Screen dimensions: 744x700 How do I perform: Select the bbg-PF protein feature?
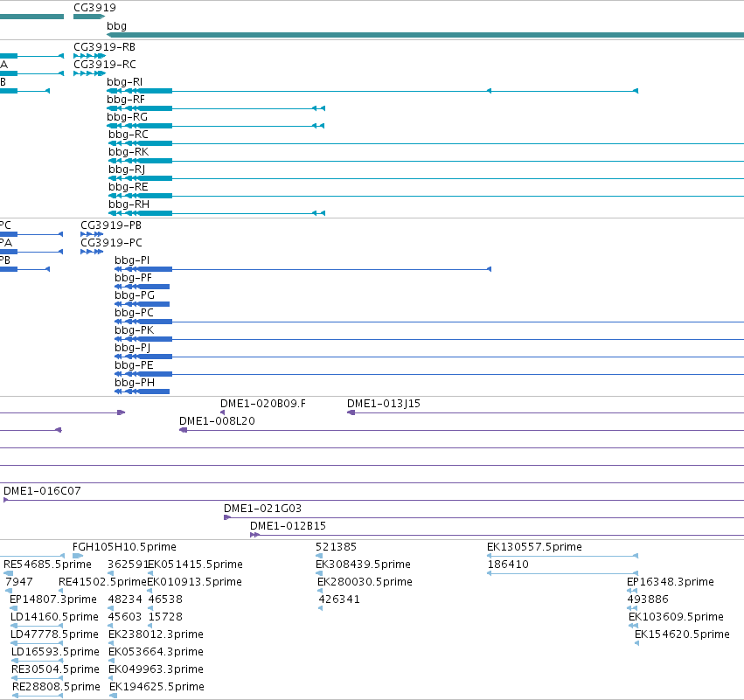click(143, 287)
